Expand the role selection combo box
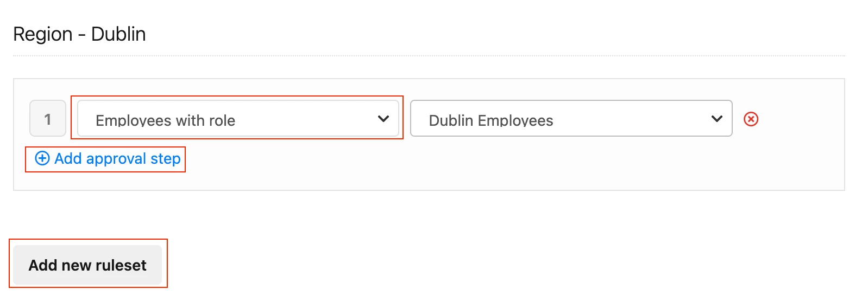This screenshot has height=295, width=868. click(x=571, y=118)
